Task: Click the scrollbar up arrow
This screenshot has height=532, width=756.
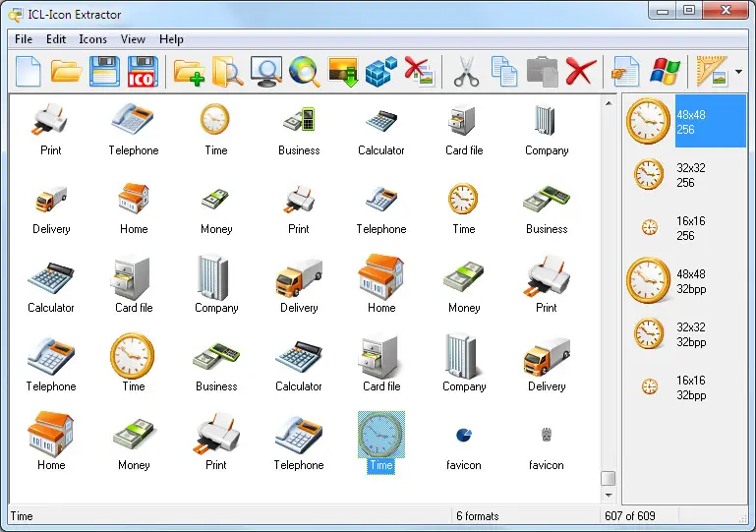Action: coord(609,103)
